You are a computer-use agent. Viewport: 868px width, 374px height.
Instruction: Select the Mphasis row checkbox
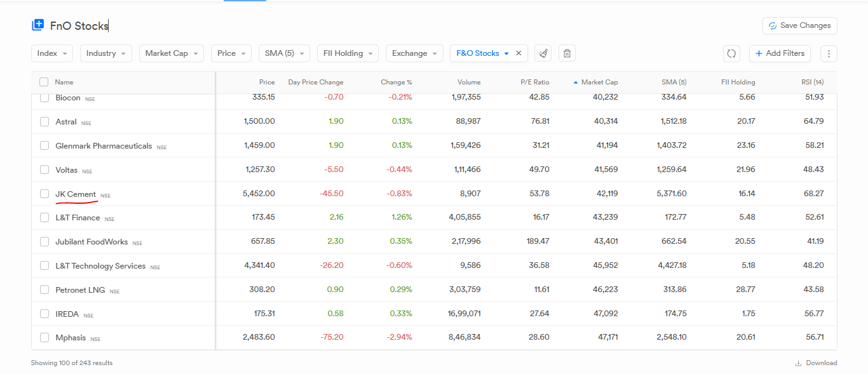tap(44, 337)
